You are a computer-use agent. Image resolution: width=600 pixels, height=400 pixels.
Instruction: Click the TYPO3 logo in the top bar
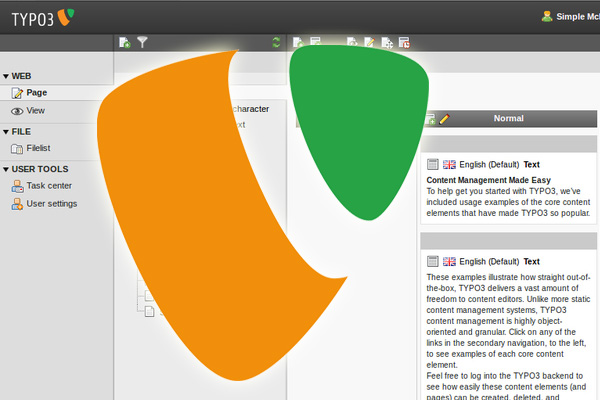[x=43, y=18]
